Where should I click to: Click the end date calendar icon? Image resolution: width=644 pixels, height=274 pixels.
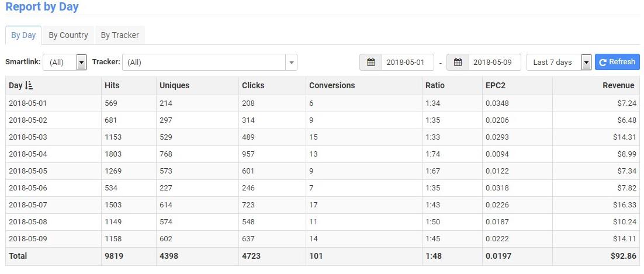[x=458, y=63]
